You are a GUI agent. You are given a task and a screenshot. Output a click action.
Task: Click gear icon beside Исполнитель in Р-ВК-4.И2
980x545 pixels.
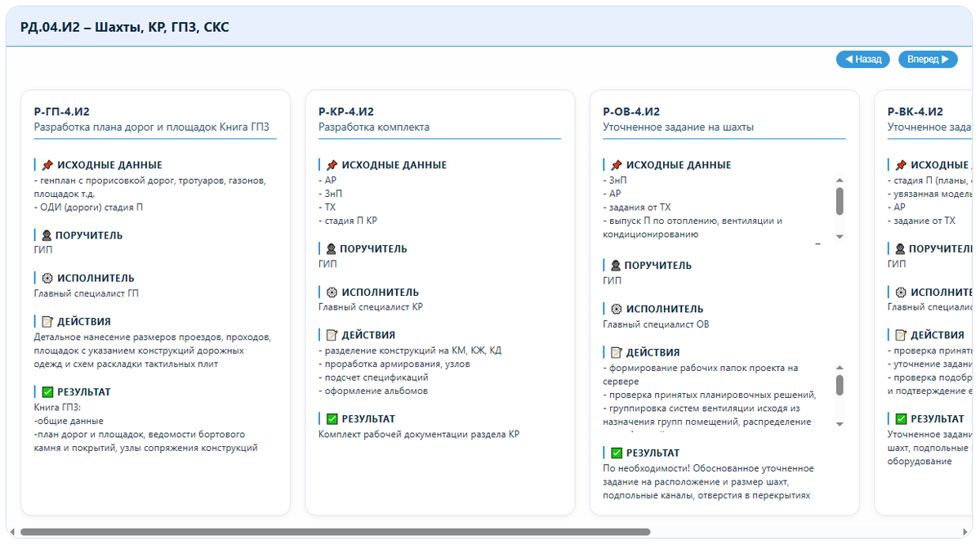[x=901, y=293]
